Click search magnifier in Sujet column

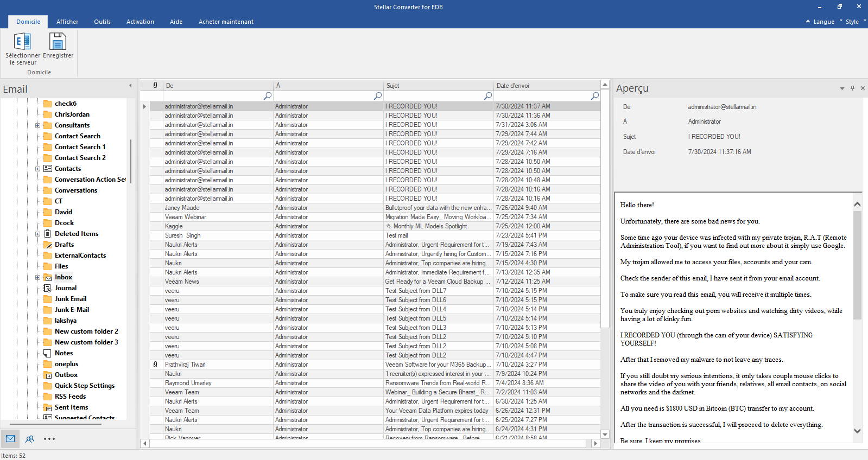click(488, 95)
